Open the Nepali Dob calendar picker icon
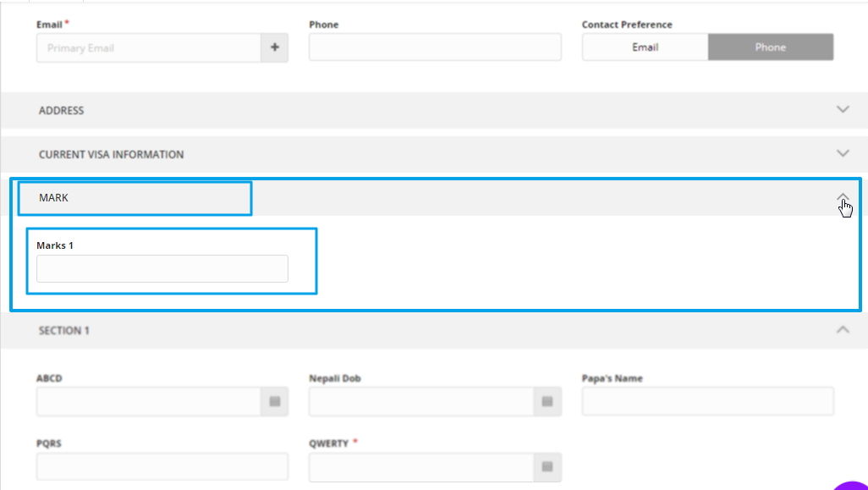The width and height of the screenshot is (868, 490). pyautogui.click(x=547, y=402)
